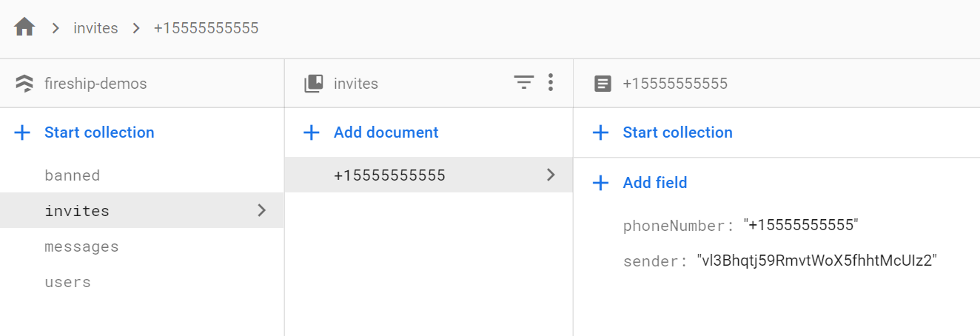The height and width of the screenshot is (336, 980).
Task: Open the three-dot menu for invites collection
Action: coord(550,83)
